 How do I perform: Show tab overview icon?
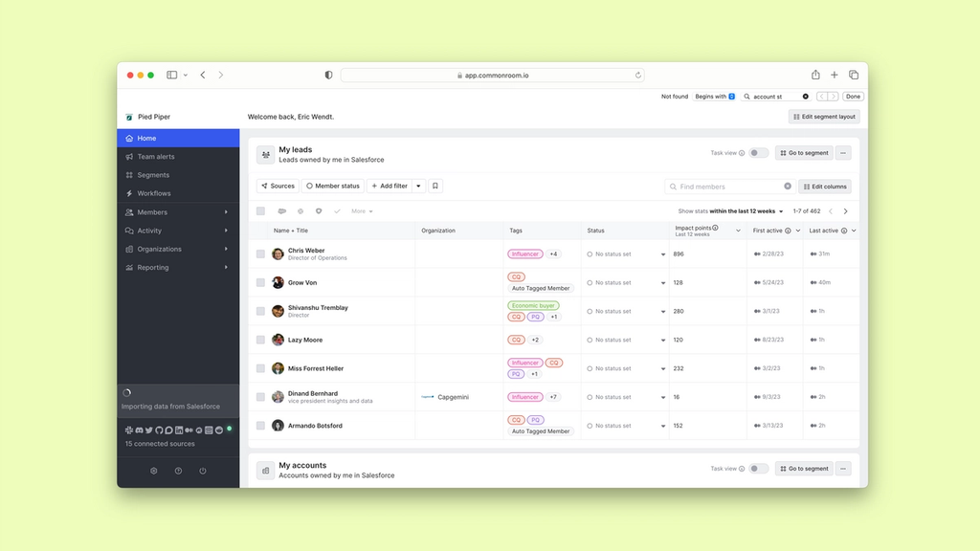854,75
